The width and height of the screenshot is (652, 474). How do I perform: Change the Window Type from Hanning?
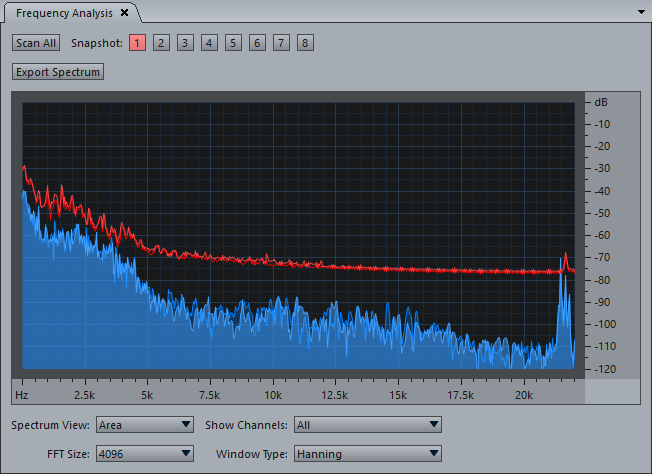coord(367,454)
